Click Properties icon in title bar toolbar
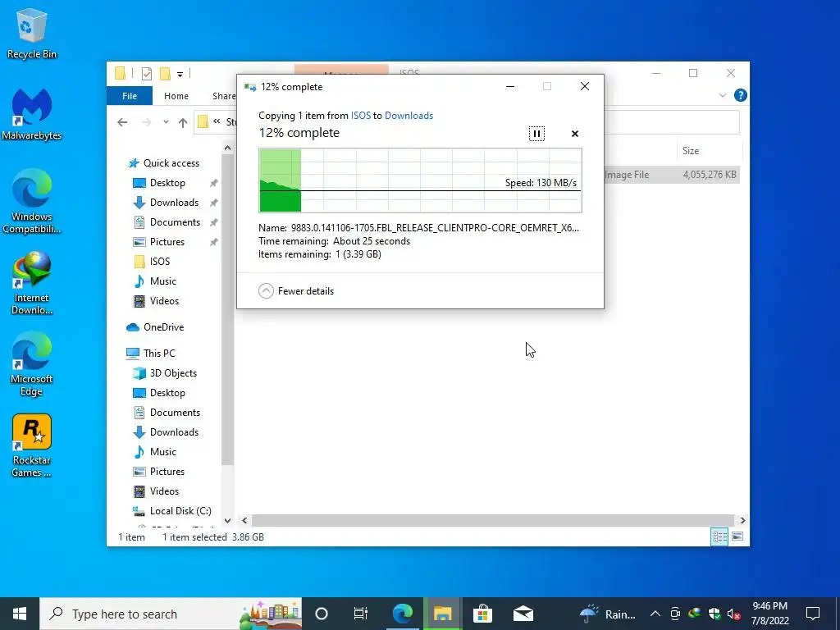 146,73
